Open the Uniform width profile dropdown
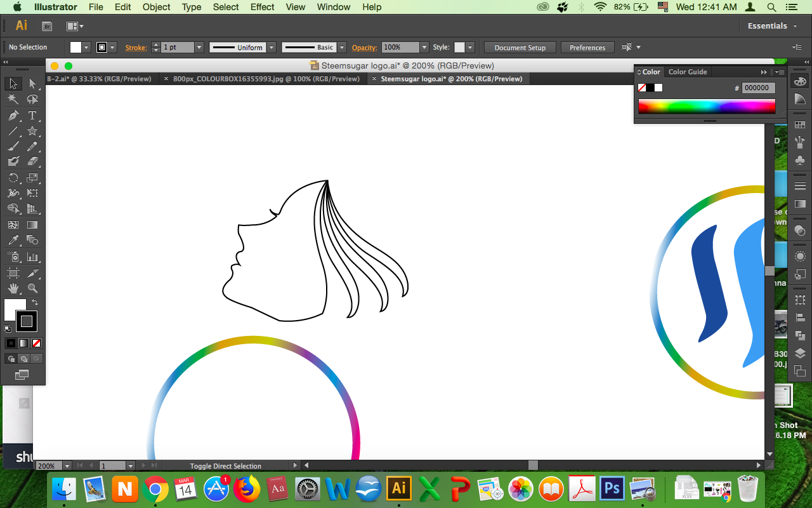Image resolution: width=812 pixels, height=508 pixels. coord(272,48)
